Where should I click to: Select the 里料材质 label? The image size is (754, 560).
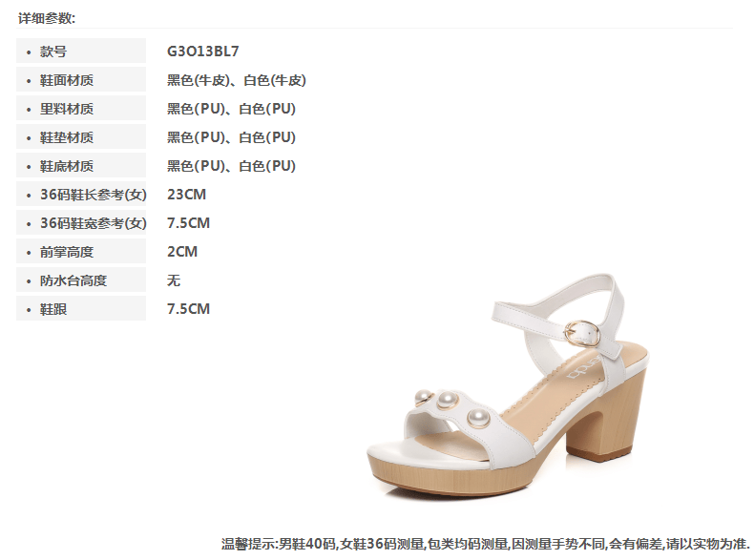[67, 109]
